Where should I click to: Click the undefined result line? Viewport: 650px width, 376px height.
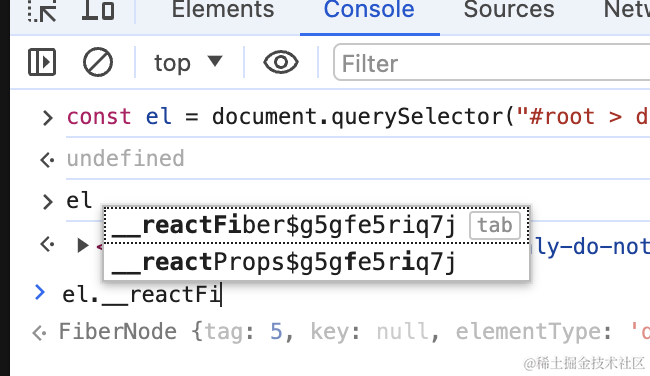126,158
